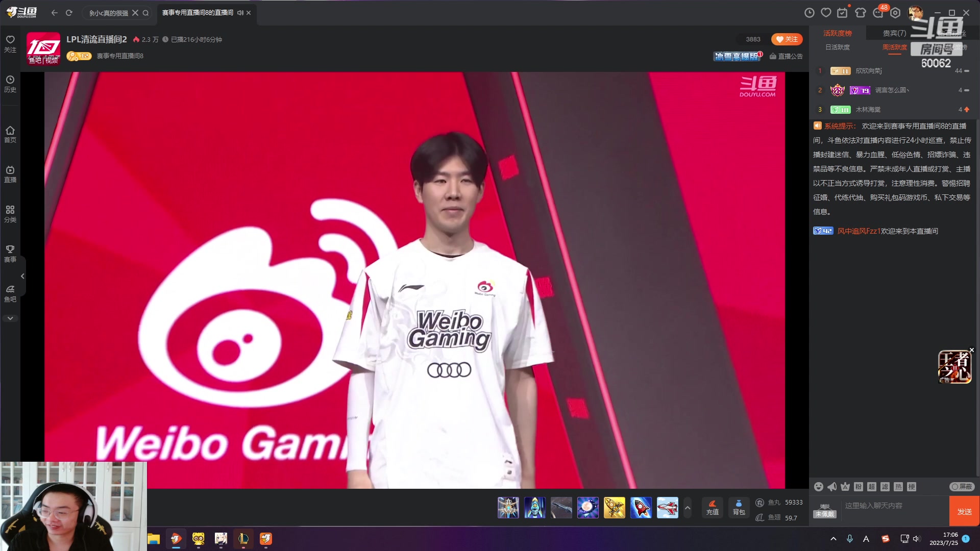Close the 赛事专用直播间8的直播间 tab
Screen dimensions: 980x551
point(249,13)
